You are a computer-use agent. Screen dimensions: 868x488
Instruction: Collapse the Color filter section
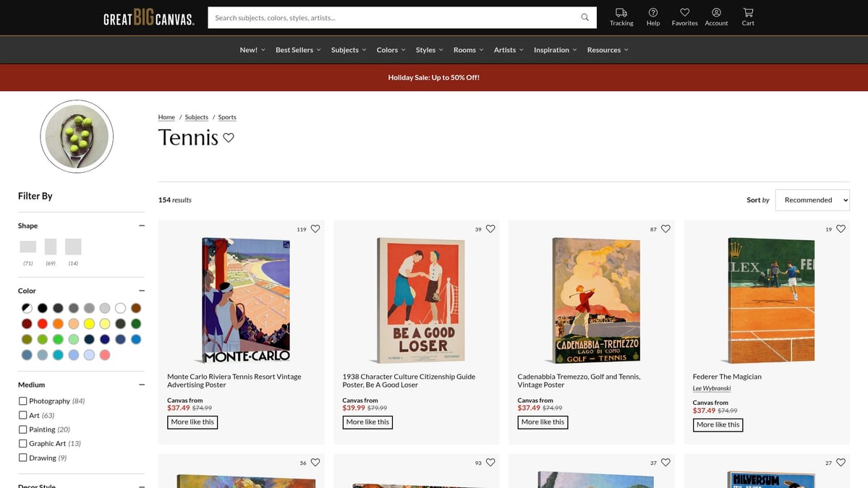(142, 291)
